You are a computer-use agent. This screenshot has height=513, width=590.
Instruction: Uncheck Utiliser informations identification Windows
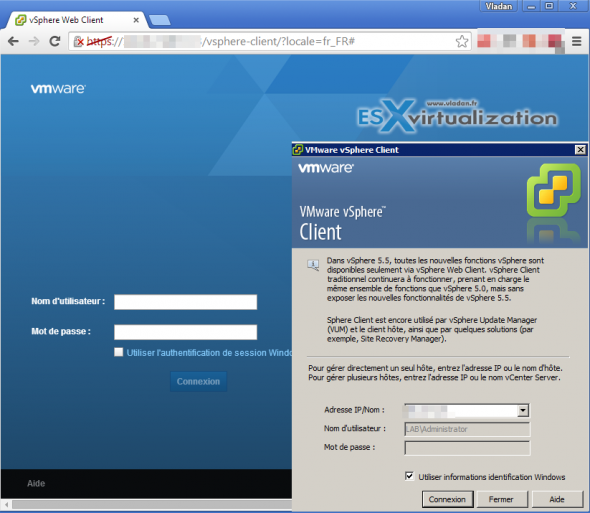[409, 476]
